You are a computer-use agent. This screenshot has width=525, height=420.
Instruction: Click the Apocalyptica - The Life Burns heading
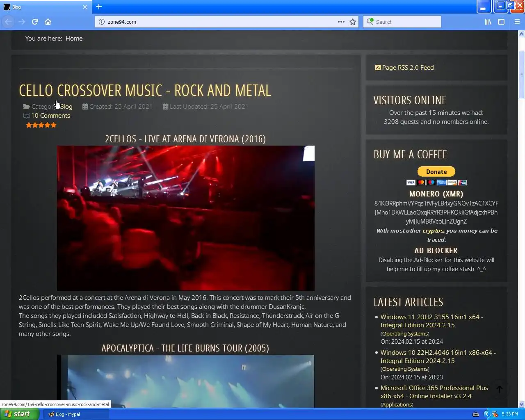pyautogui.click(x=185, y=348)
